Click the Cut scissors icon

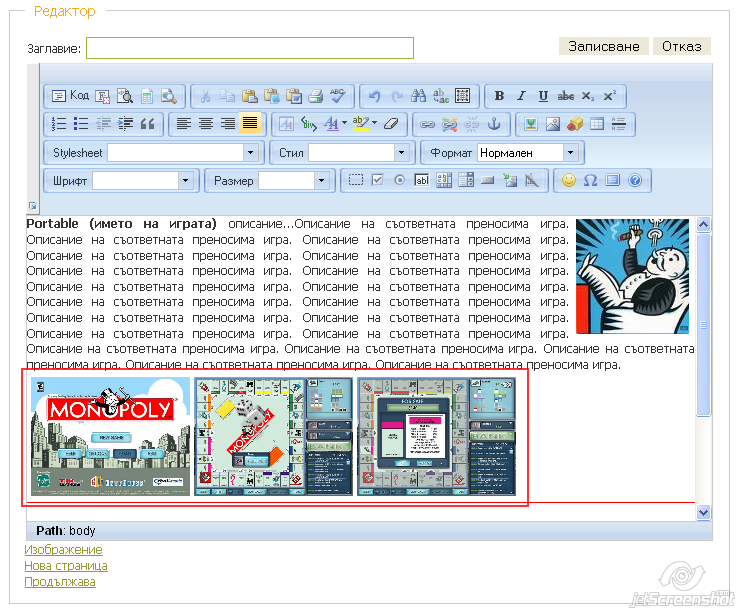click(x=205, y=96)
